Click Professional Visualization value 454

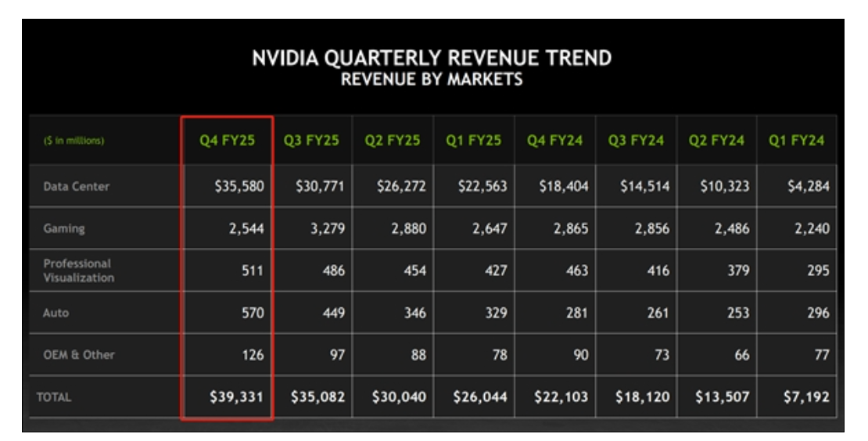tap(415, 271)
